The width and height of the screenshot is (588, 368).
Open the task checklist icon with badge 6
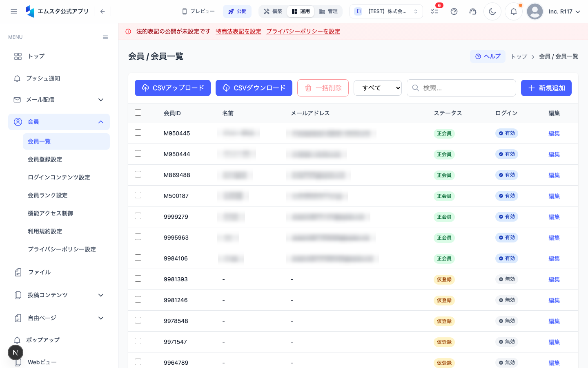point(434,11)
